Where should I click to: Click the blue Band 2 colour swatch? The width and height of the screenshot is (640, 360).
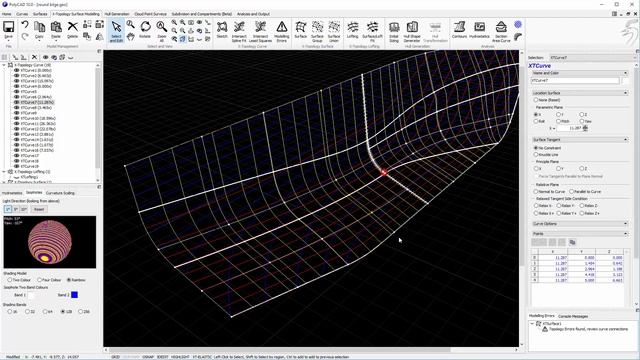(x=74, y=295)
